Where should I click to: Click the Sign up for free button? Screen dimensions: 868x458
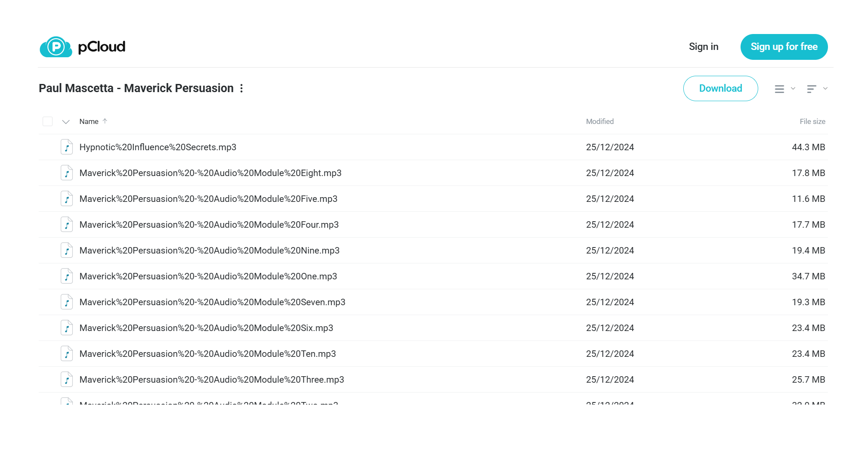784,47
